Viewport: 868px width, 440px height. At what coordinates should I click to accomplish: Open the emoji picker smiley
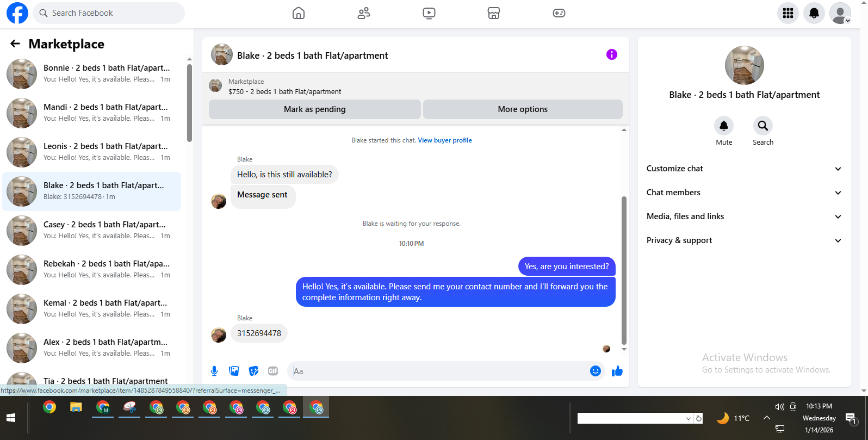596,371
